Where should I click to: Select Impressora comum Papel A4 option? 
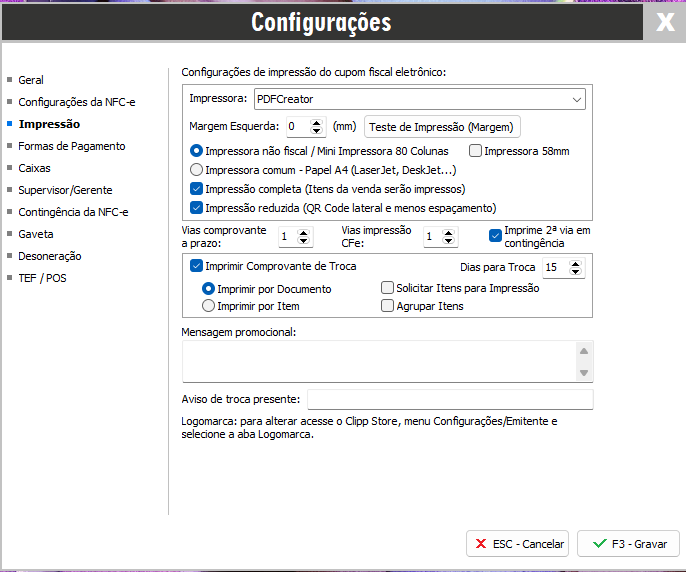point(196,170)
